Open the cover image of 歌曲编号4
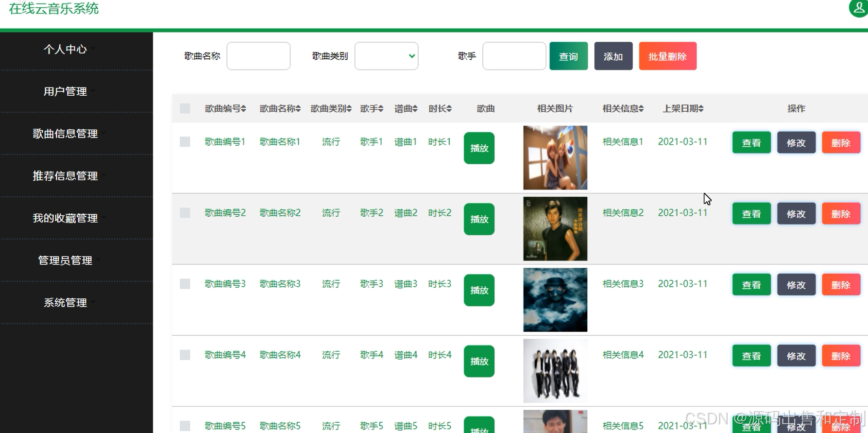Screen dimensions: 868x433 pyautogui.click(x=555, y=371)
